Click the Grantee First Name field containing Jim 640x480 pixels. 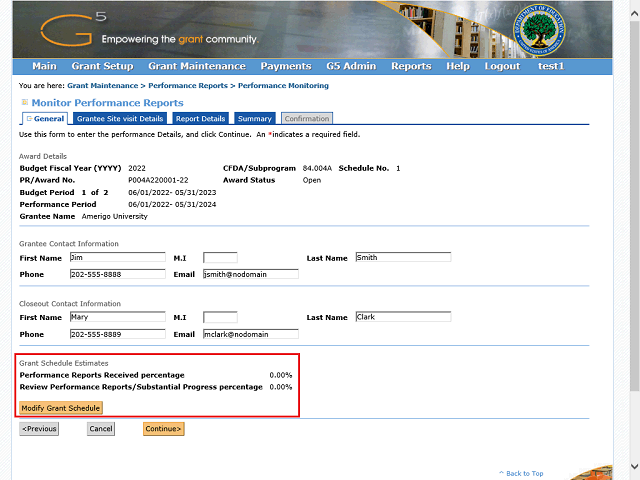[x=118, y=257]
